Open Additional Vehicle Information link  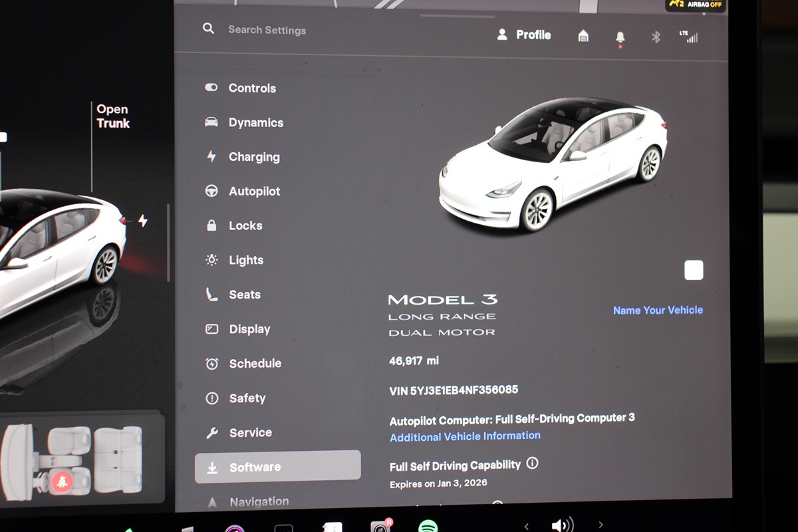click(465, 436)
